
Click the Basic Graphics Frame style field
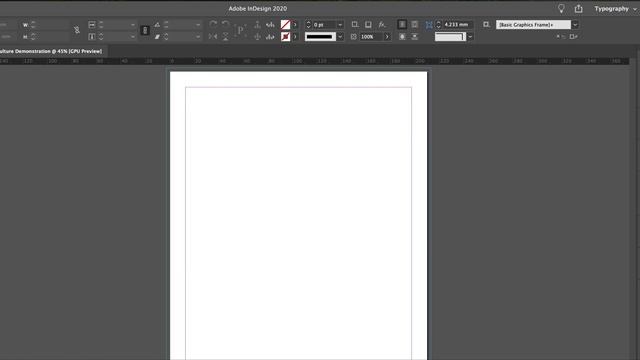[x=533, y=25]
